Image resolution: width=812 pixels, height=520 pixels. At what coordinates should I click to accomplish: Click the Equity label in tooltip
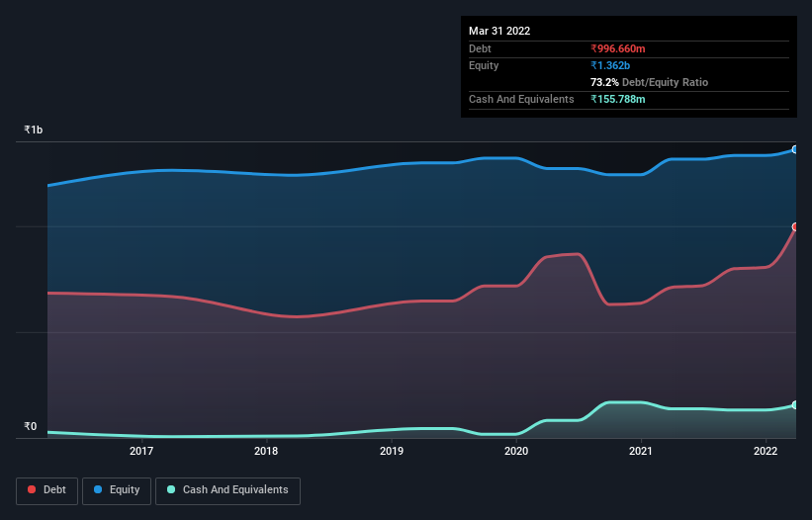click(x=484, y=65)
